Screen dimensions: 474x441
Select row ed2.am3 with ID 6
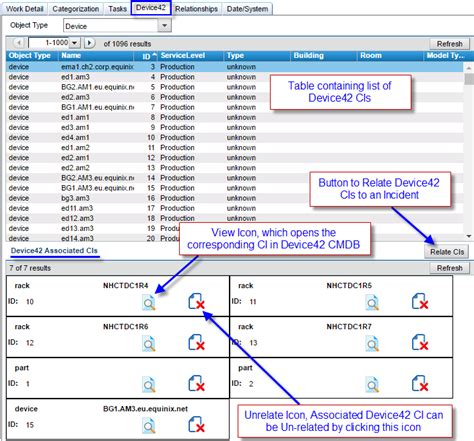(234, 97)
